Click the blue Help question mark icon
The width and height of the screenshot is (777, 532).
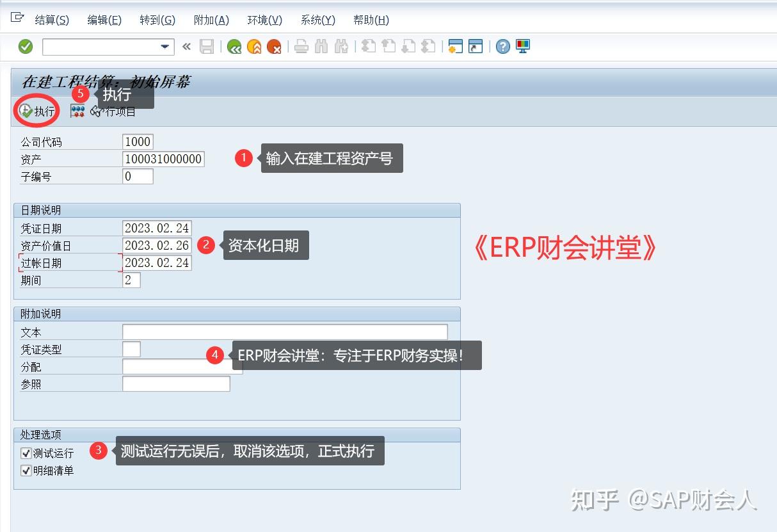pos(502,46)
